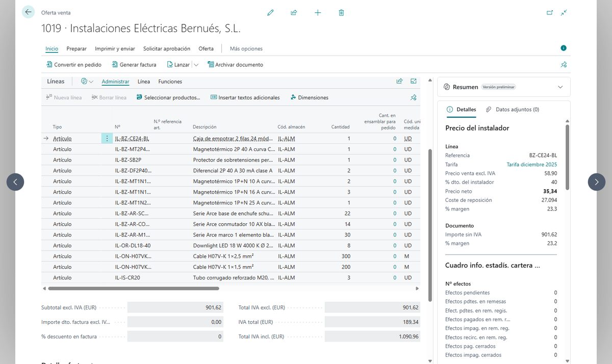Click the % descuento en factura field

[x=174, y=336]
